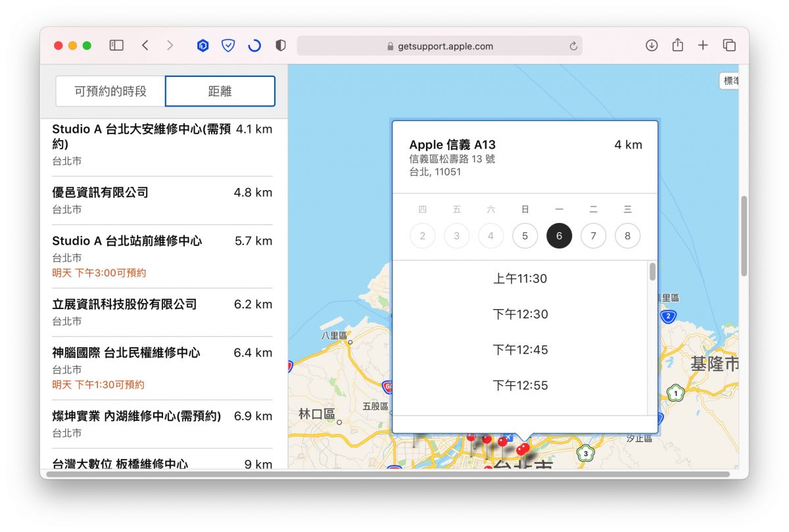
Task: Click highway 2 shield on map
Action: 669,317
